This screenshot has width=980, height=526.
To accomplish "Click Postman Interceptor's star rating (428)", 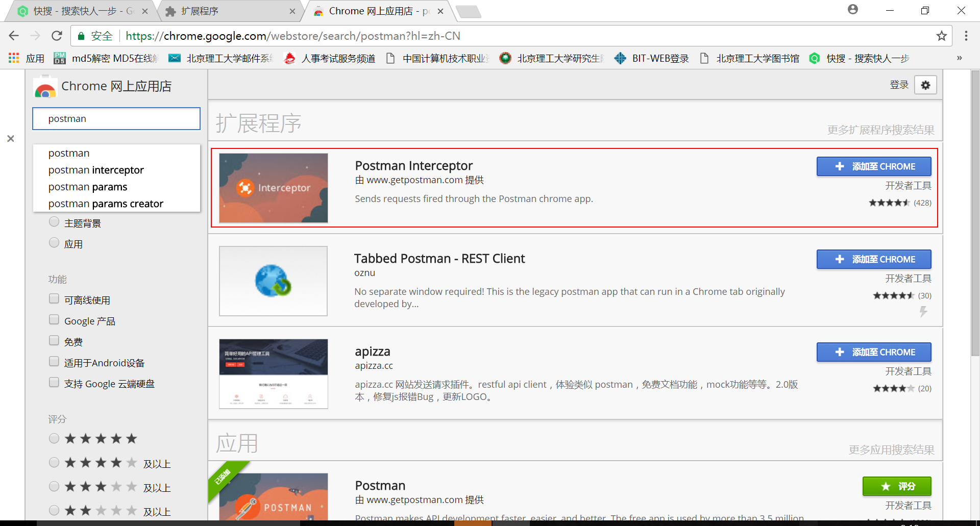I will click(x=900, y=203).
